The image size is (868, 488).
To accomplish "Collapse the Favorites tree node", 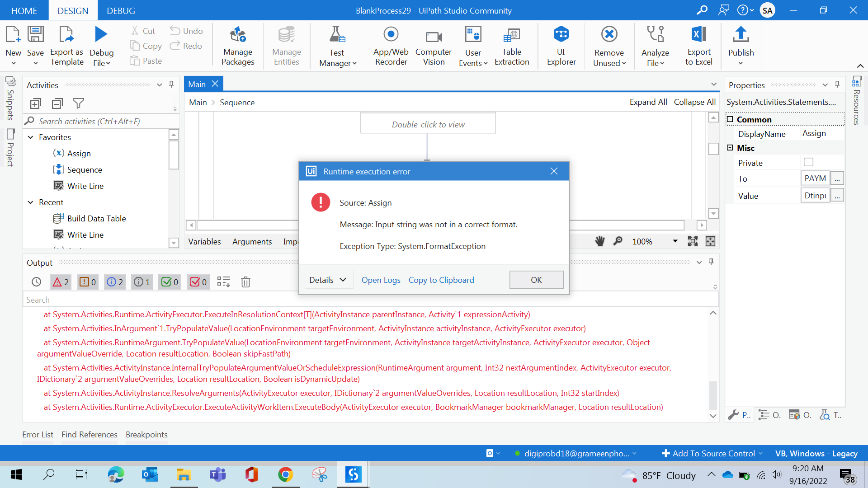I will pos(30,137).
